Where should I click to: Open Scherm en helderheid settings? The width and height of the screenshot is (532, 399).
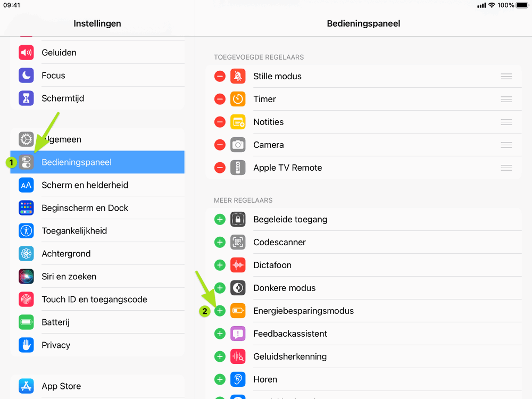pyautogui.click(x=97, y=185)
